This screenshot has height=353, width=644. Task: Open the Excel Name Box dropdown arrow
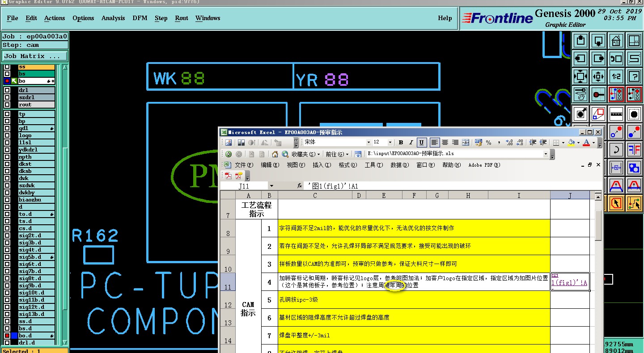(271, 186)
